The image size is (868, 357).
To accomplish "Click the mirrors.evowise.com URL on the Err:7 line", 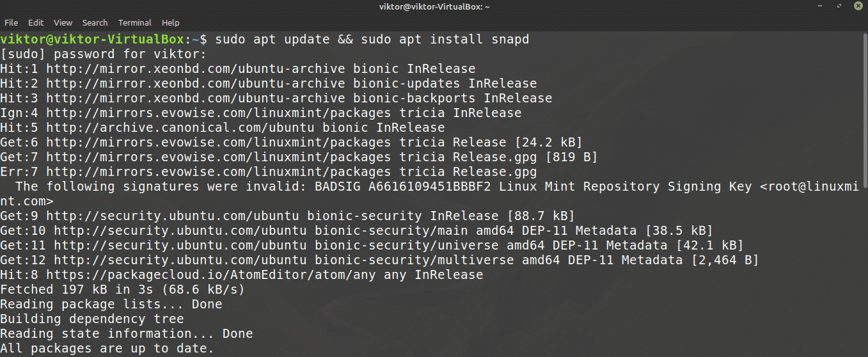I will click(219, 172).
